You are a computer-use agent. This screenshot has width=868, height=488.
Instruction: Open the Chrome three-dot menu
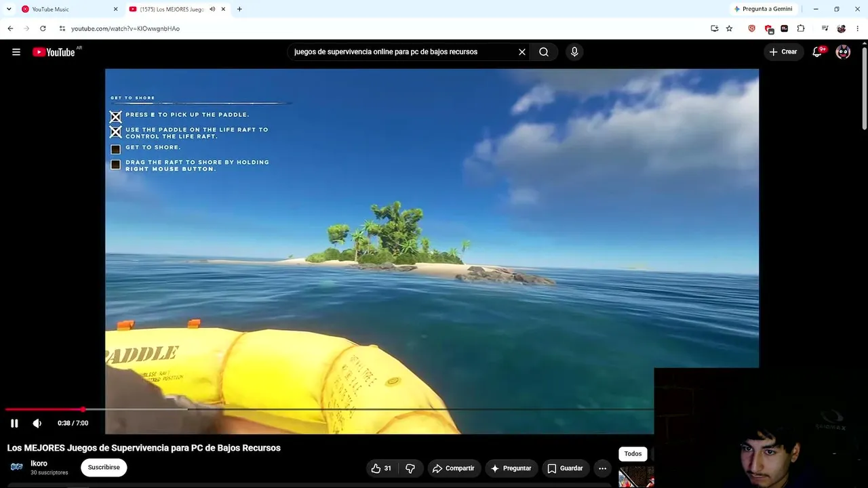(858, 28)
